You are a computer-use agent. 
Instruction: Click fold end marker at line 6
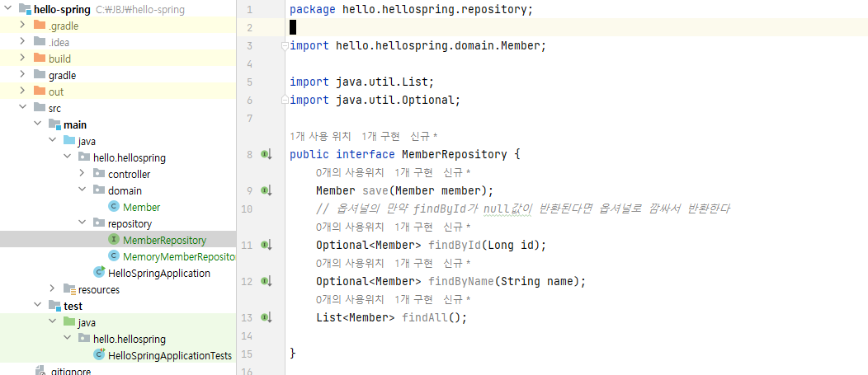285,100
